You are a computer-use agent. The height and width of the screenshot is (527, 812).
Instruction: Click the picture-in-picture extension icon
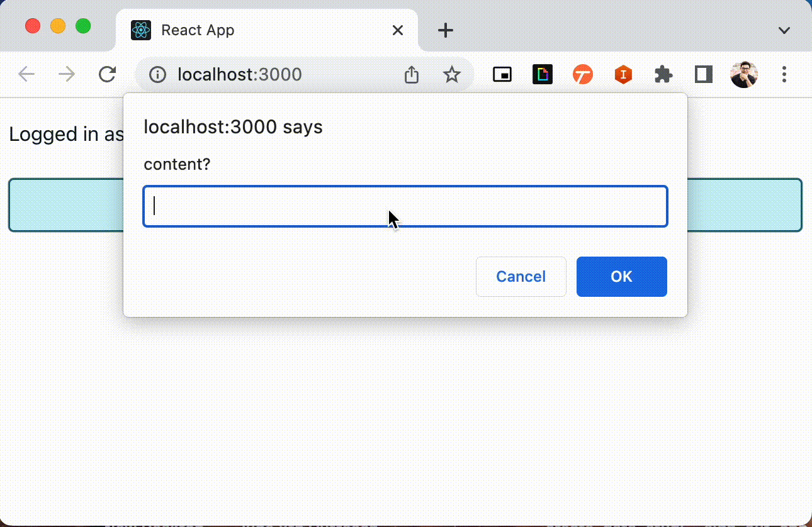coord(502,74)
